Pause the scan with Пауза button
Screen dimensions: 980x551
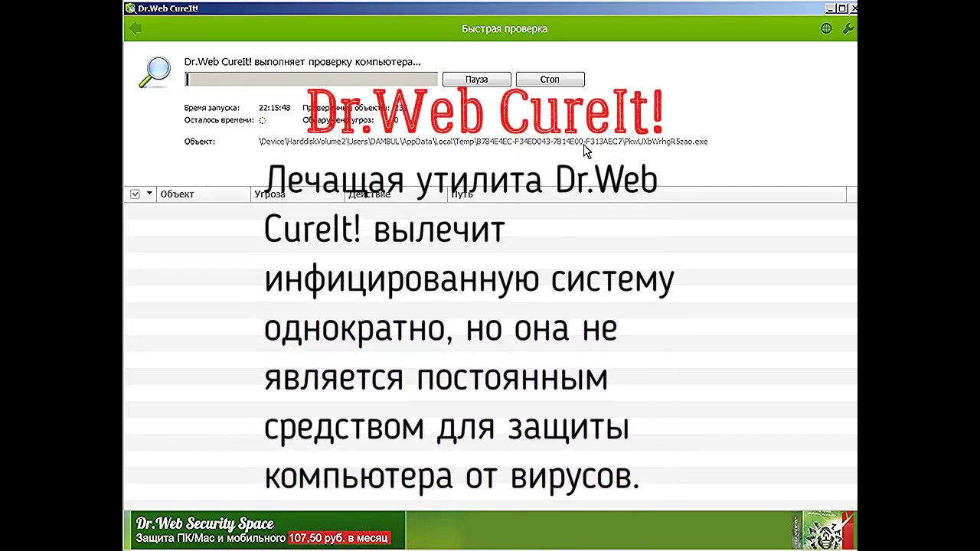pyautogui.click(x=476, y=80)
